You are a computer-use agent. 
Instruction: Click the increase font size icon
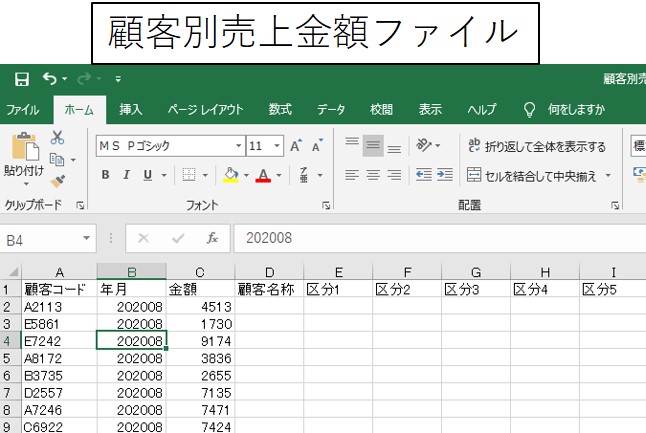296,146
